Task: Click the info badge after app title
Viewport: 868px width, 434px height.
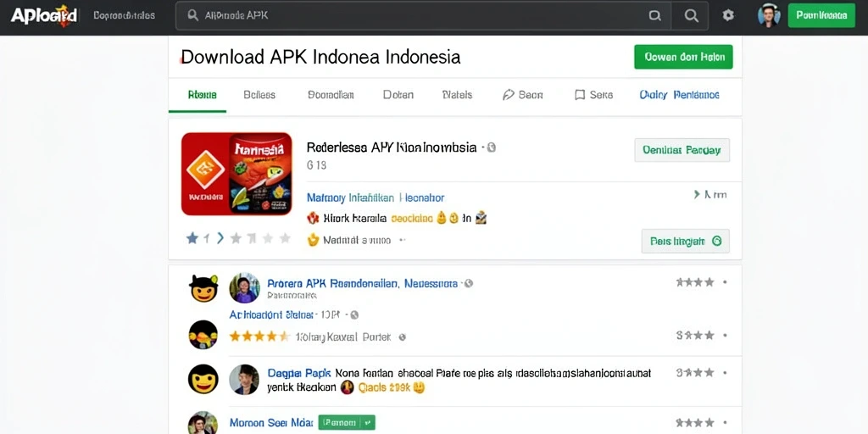Action: coord(491,147)
